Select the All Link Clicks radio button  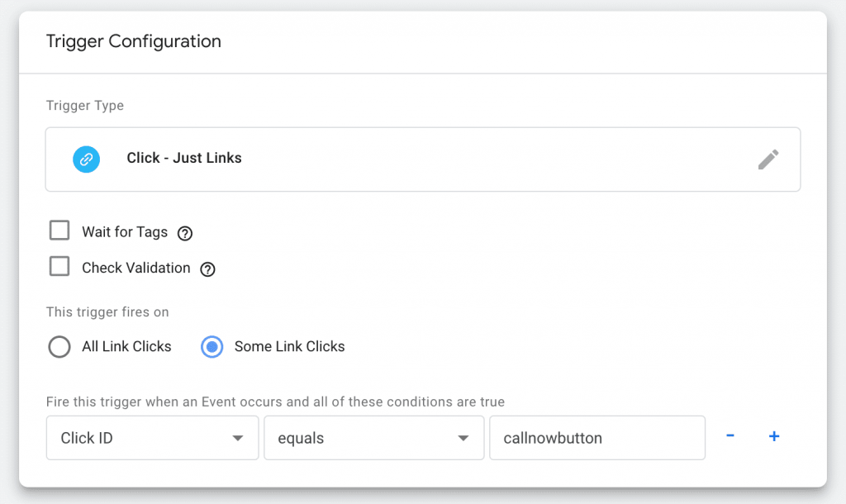[59, 347]
